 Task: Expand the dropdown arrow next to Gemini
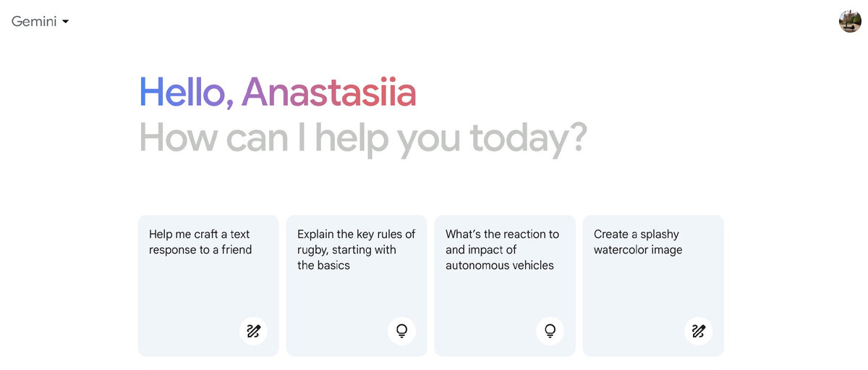pyautogui.click(x=66, y=22)
